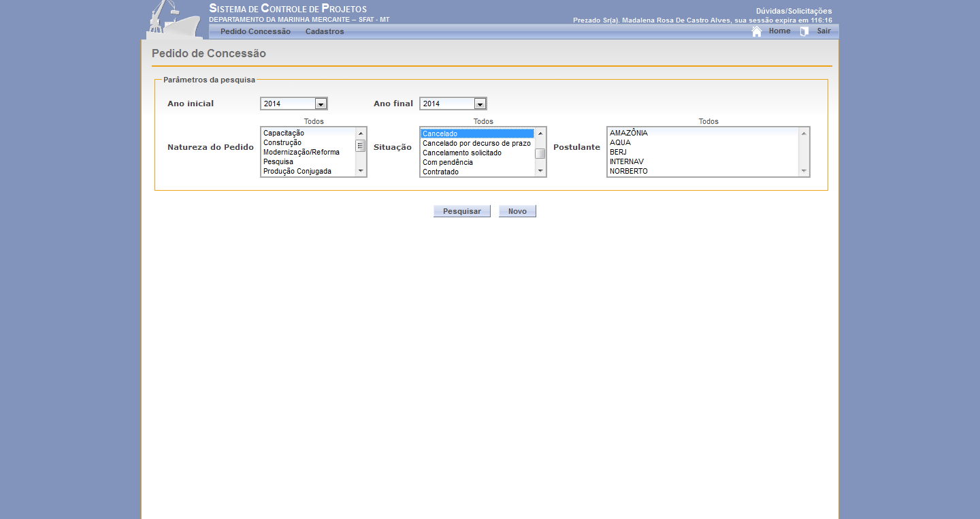Click the Home house icon

756,31
